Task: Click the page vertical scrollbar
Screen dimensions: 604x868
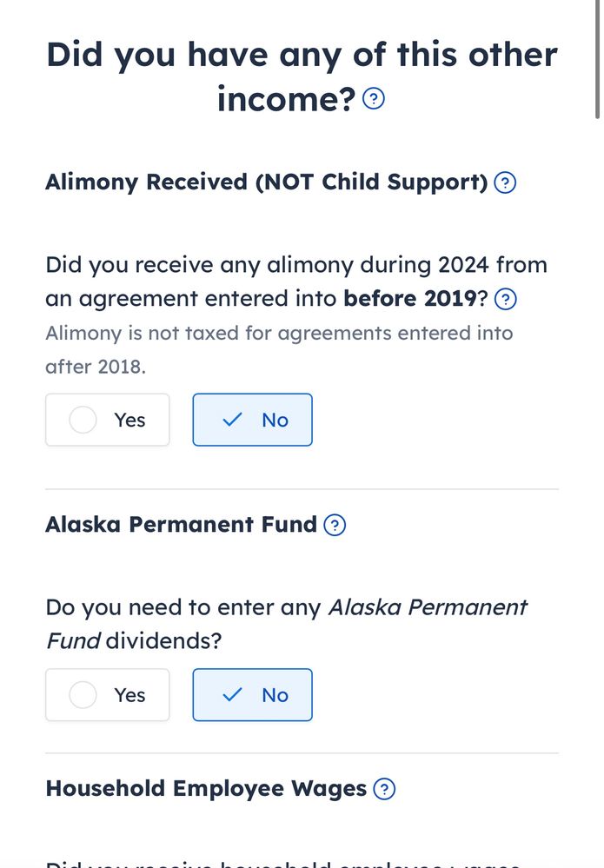Action: (x=597, y=61)
